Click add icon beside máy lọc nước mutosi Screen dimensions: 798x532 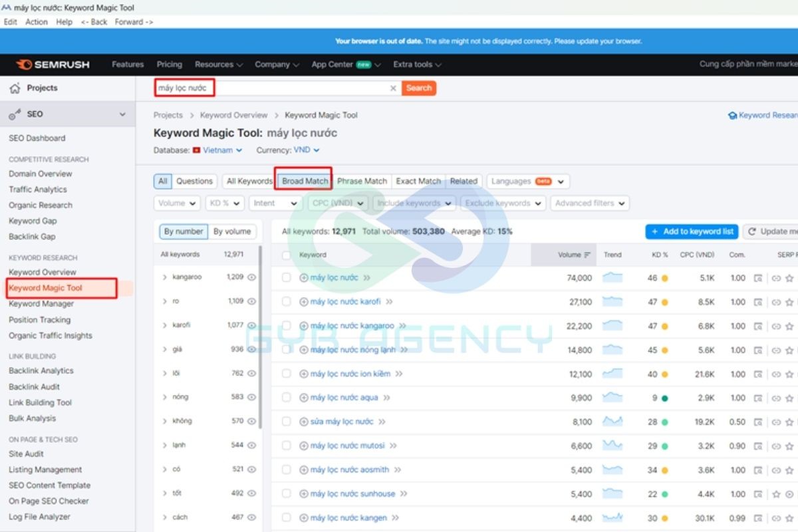pyautogui.click(x=304, y=446)
